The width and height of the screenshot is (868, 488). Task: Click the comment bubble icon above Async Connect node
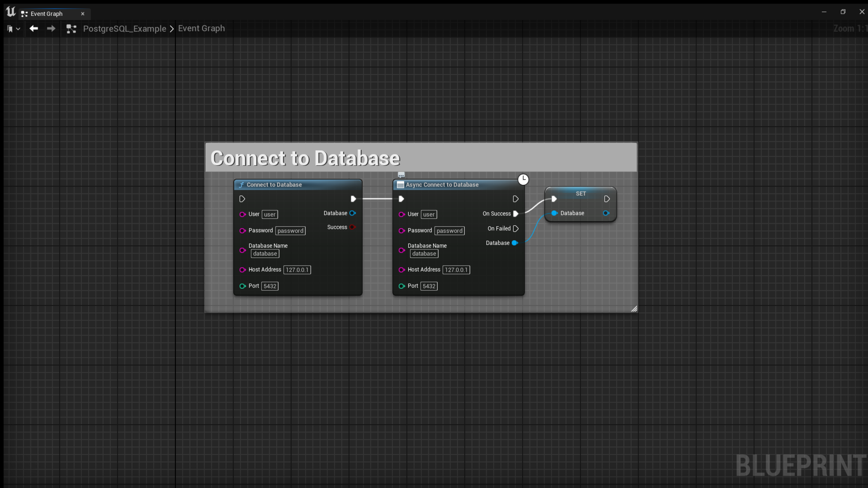point(401,174)
